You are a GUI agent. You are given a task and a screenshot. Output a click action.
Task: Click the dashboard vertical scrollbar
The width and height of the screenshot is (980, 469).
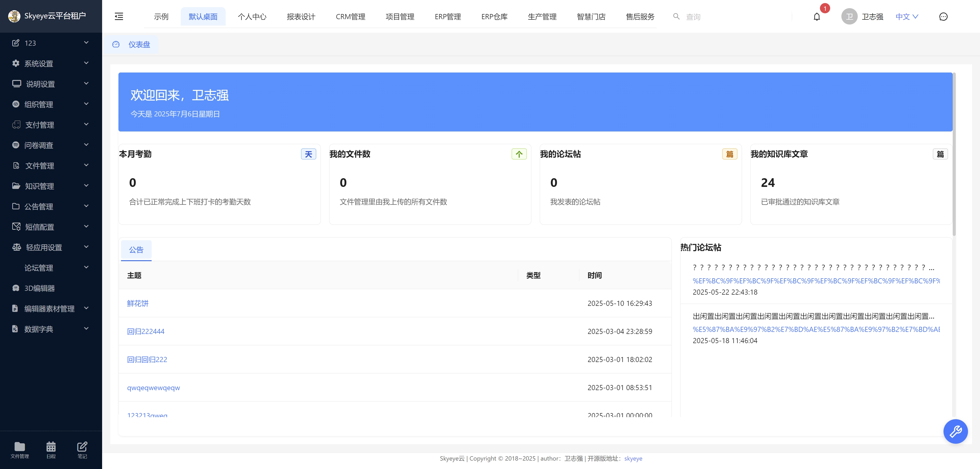tap(954, 154)
